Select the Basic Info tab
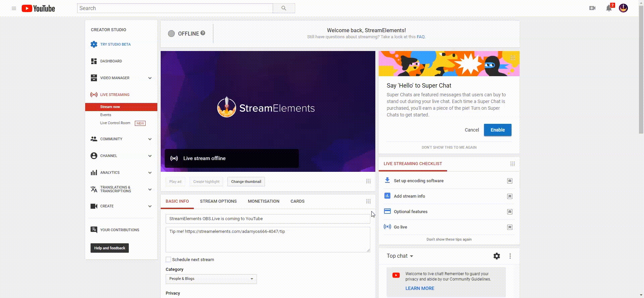The width and height of the screenshot is (644, 298). tap(177, 201)
